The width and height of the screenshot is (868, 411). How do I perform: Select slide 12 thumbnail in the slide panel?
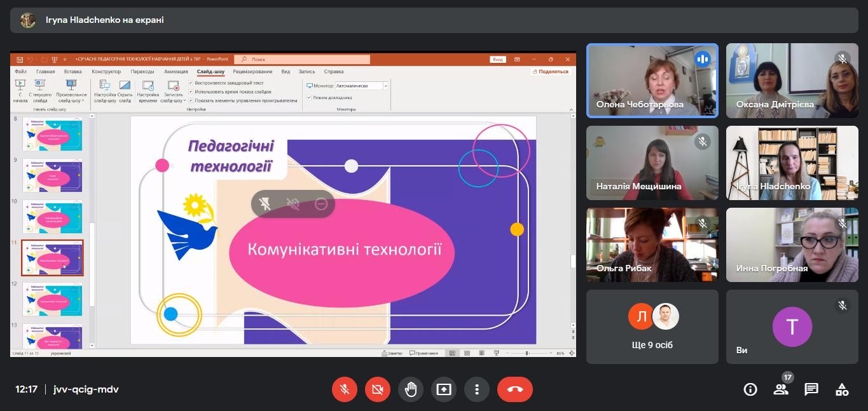[52, 299]
